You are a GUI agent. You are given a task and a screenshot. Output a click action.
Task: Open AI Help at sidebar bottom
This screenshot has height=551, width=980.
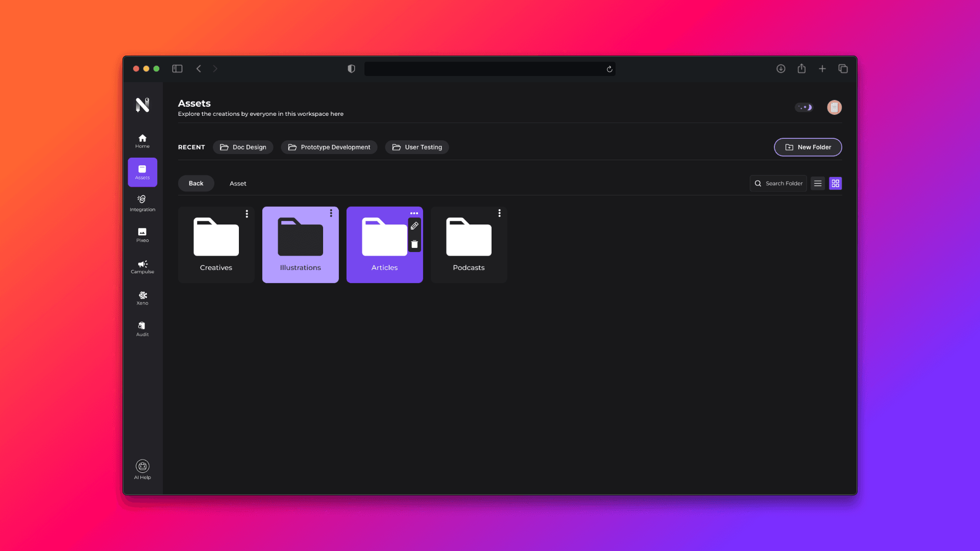pos(142,470)
